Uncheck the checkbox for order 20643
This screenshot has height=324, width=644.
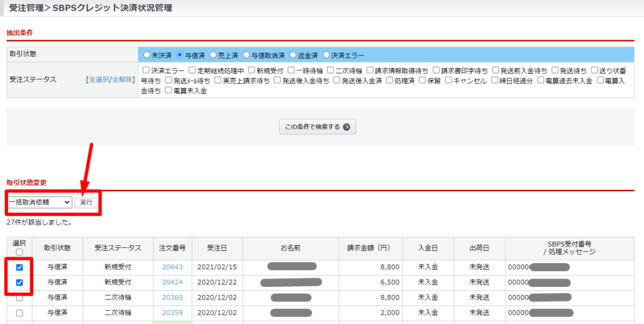pos(19,267)
